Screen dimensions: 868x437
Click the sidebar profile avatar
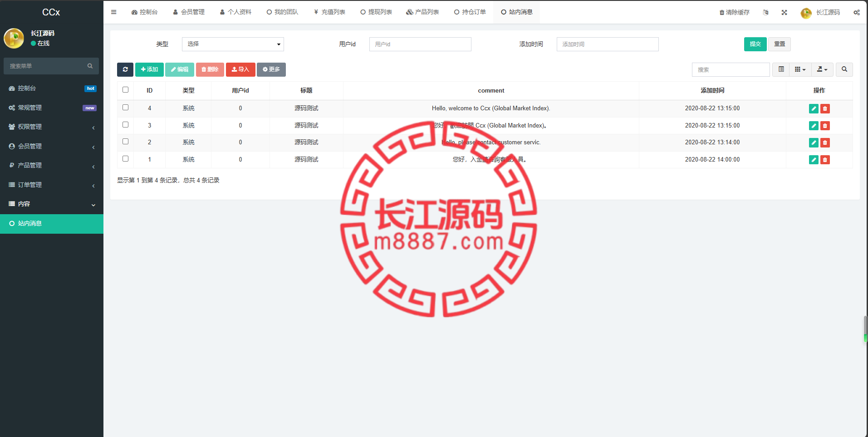[x=14, y=39]
